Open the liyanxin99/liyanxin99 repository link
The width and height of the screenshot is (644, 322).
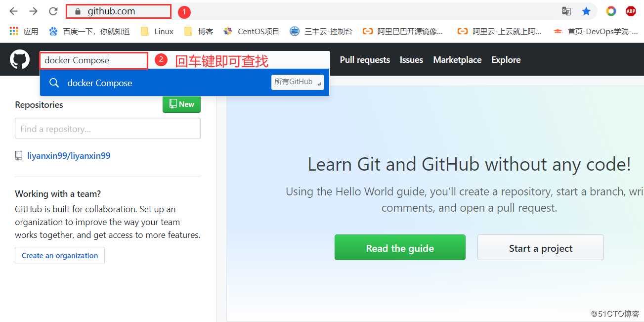click(68, 155)
